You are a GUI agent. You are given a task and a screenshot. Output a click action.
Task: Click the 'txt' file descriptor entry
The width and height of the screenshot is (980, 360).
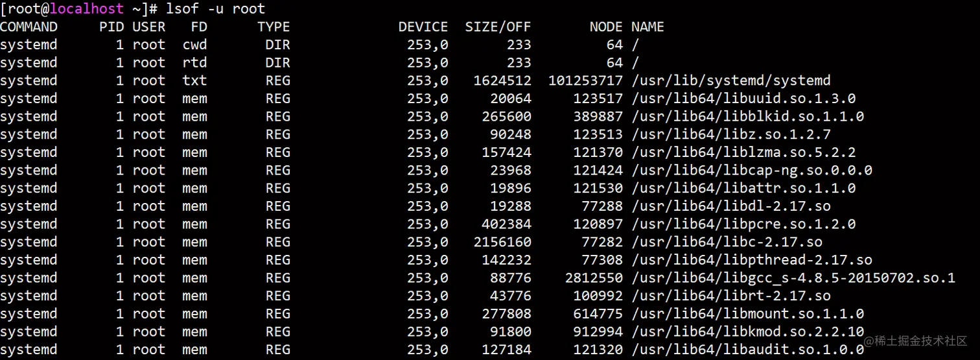pyautogui.click(x=195, y=81)
